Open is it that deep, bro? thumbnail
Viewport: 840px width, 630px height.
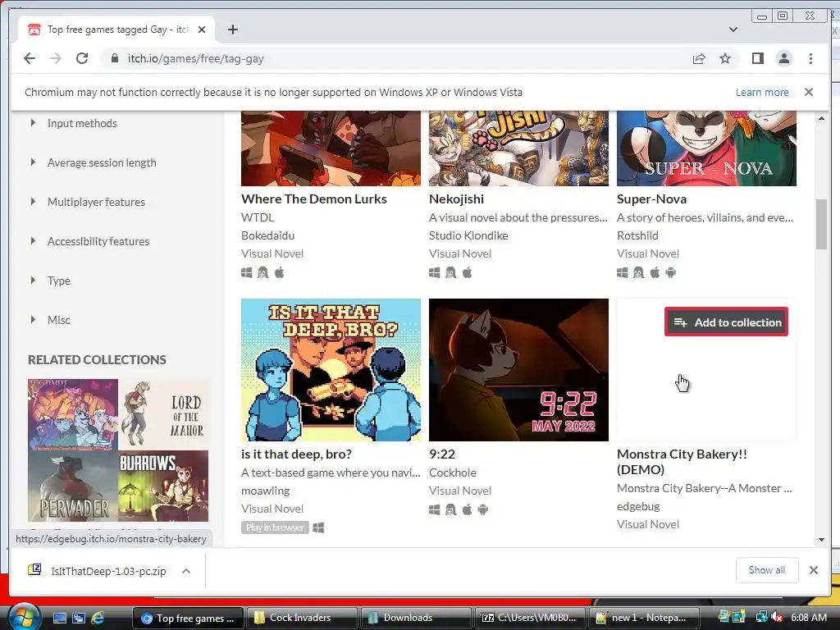[331, 370]
